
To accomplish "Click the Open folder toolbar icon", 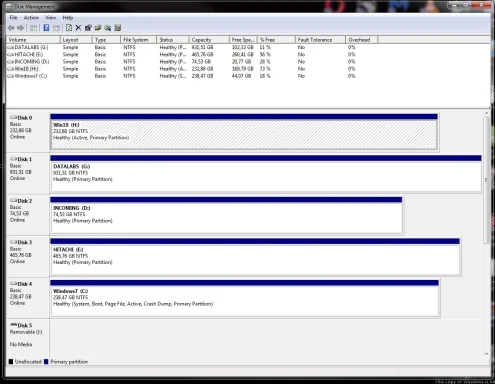I will 98,28.
